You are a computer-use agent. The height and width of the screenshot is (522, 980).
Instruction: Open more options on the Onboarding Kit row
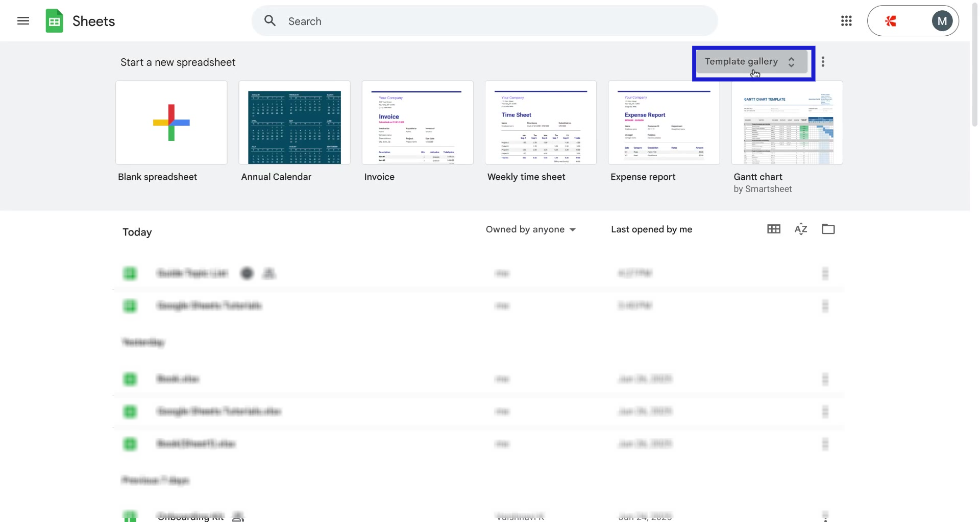(825, 515)
